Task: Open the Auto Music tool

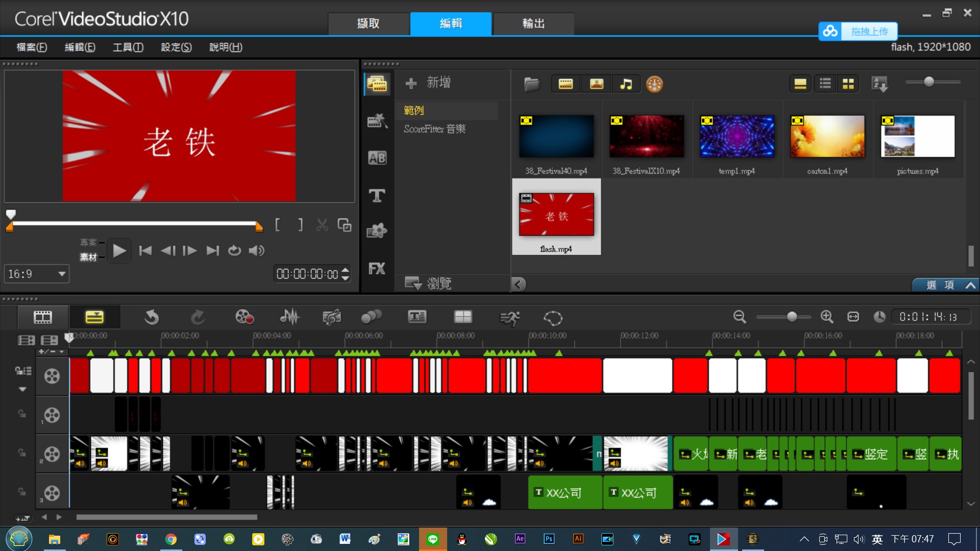Action: click(x=332, y=317)
